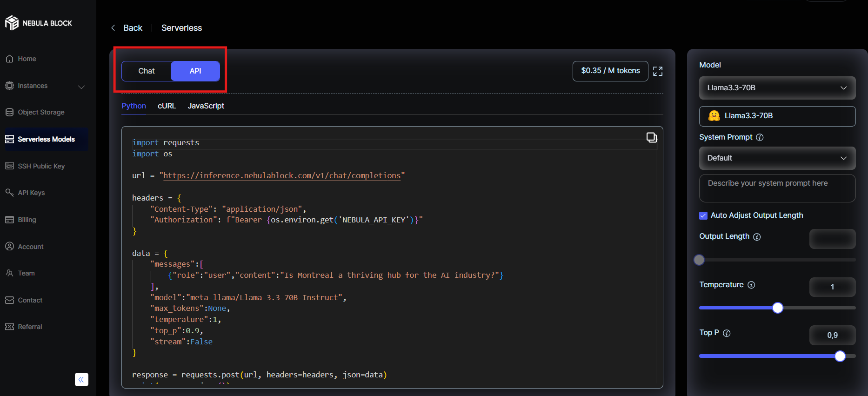Screen dimensions: 868x396
Task: Switch to API mode
Action: 195,71
